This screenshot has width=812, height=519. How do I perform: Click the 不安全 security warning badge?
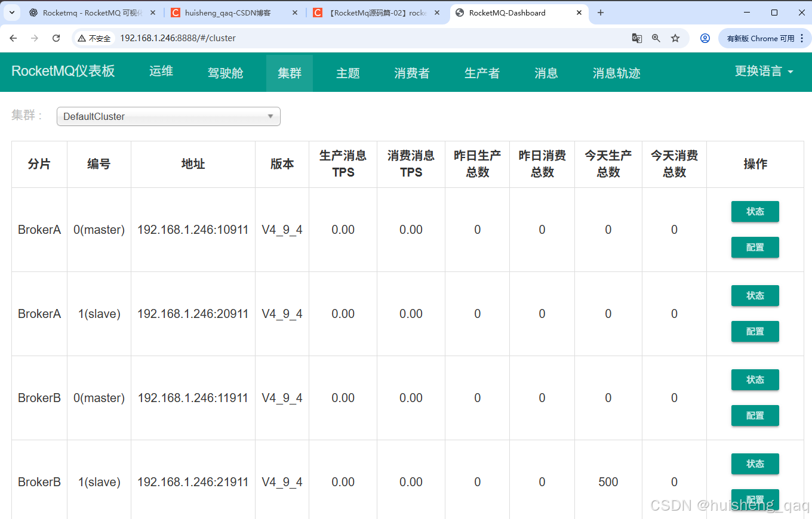pyautogui.click(x=94, y=38)
